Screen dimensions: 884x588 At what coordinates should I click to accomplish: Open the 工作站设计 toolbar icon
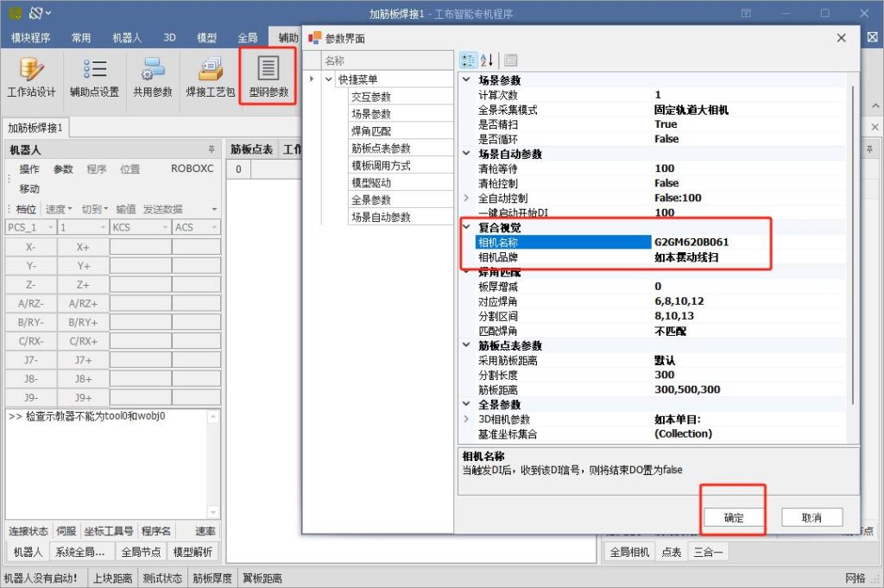[x=31, y=69]
